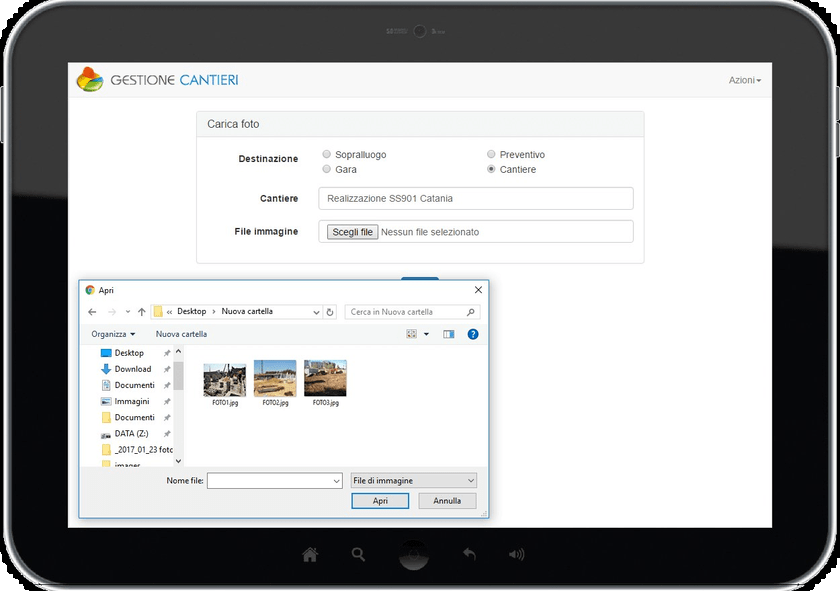Refresh the folder view in Apri dialog
Screen dimensions: 840x591
point(330,312)
